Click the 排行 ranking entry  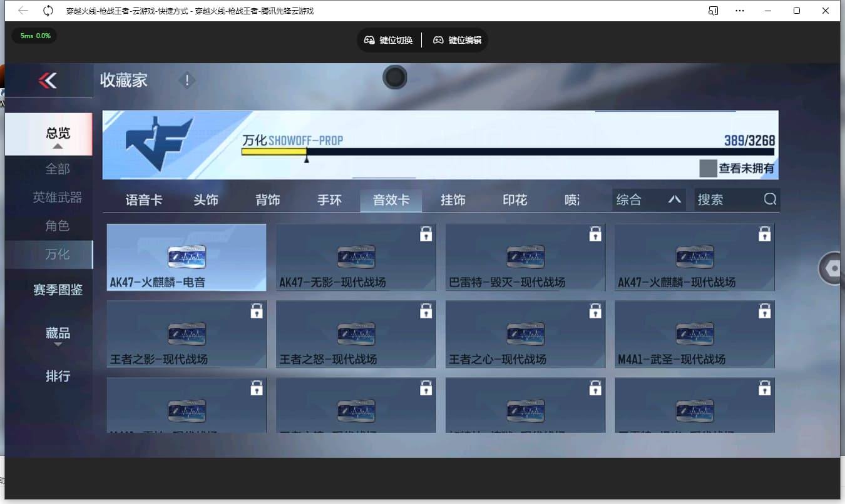click(58, 376)
